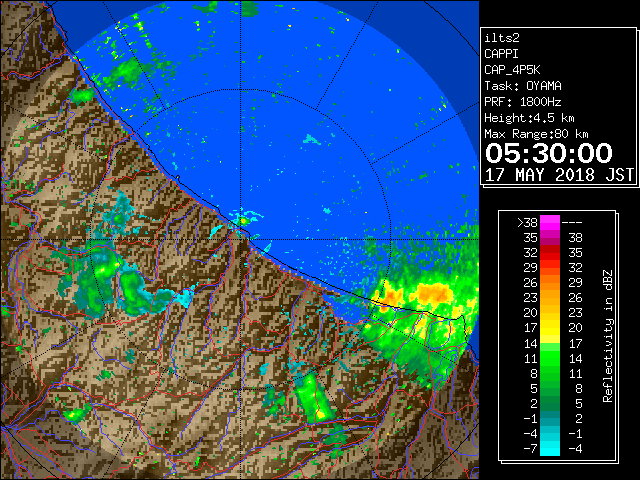The width and height of the screenshot is (640, 480).
Task: Select the 'CAPPI' product label
Action: click(x=501, y=54)
